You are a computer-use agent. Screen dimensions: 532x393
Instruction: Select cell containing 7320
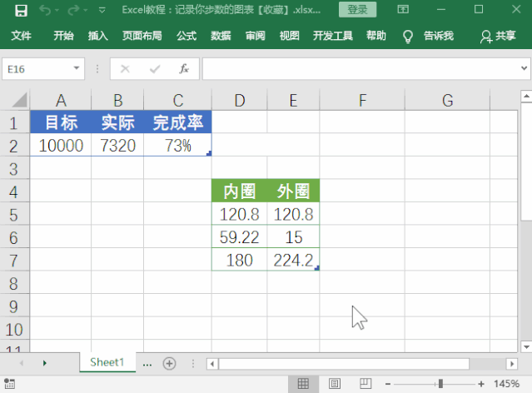[x=117, y=145]
